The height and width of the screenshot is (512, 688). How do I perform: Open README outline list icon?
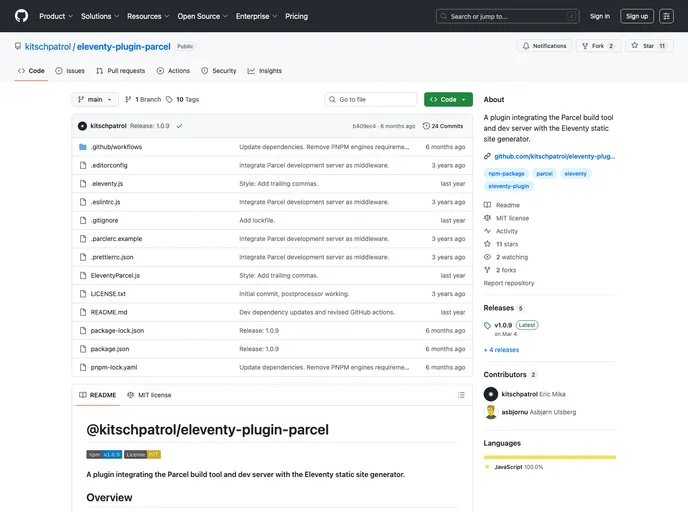pos(461,395)
